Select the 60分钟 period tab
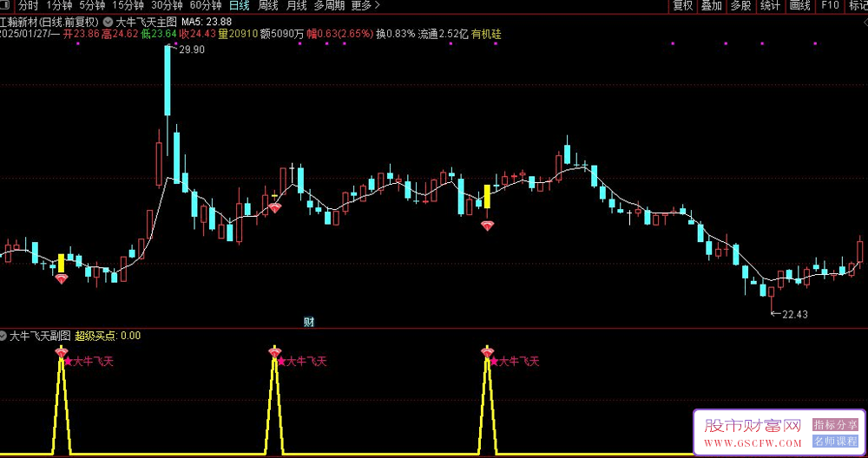This screenshot has height=458, width=868. pos(206,6)
